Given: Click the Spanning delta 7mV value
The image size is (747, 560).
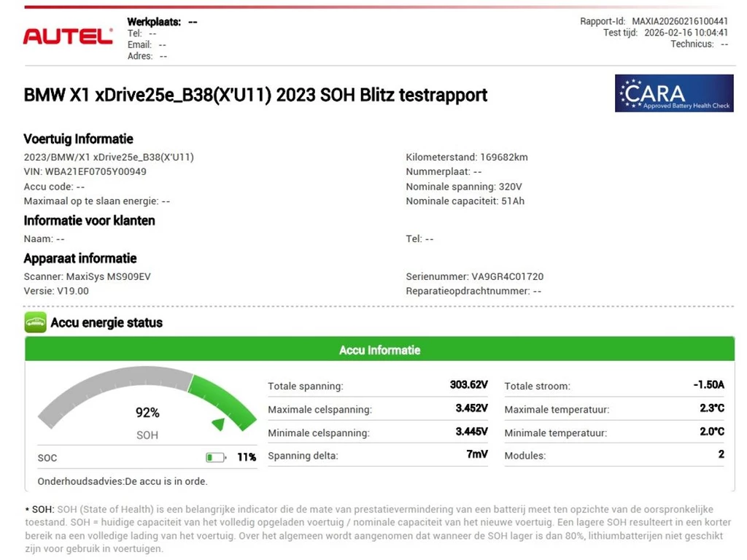Looking at the screenshot, I should (477, 455).
